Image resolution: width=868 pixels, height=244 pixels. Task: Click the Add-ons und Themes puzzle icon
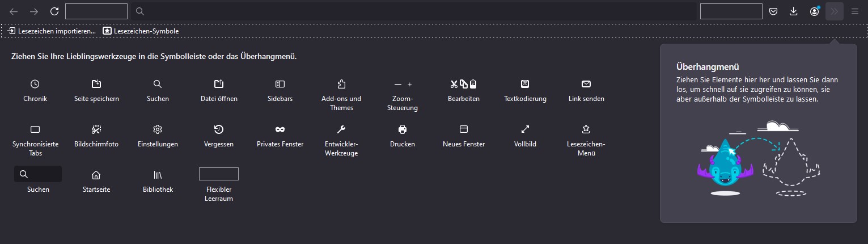tap(341, 84)
